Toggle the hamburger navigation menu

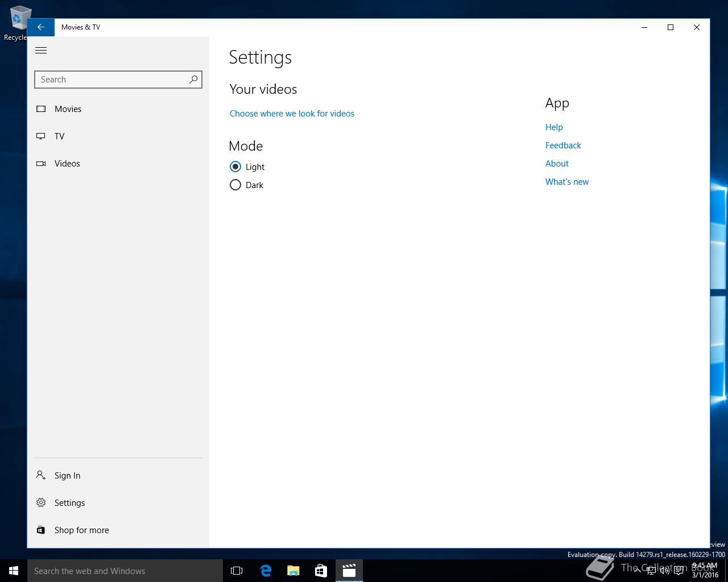point(41,51)
